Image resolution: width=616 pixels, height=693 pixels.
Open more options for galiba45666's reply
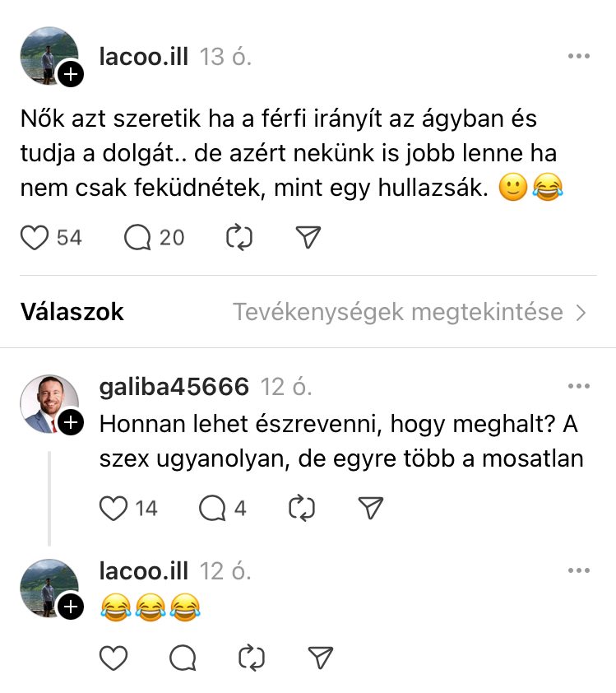coord(579,386)
